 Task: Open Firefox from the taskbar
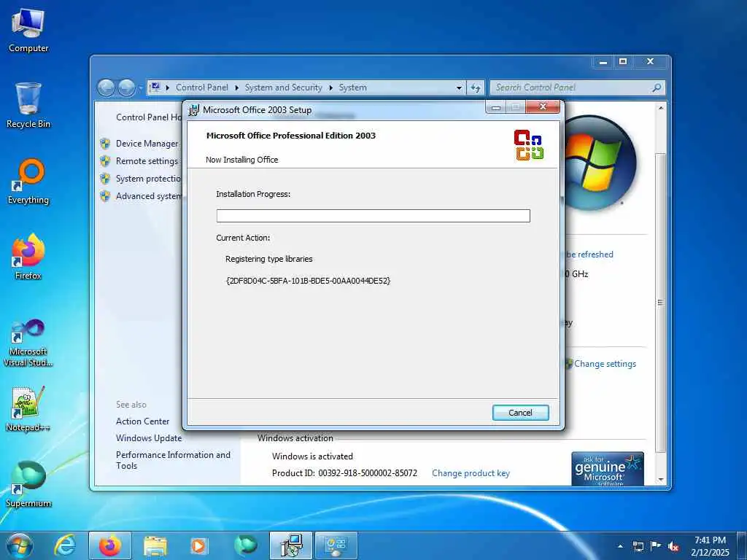(x=110, y=545)
